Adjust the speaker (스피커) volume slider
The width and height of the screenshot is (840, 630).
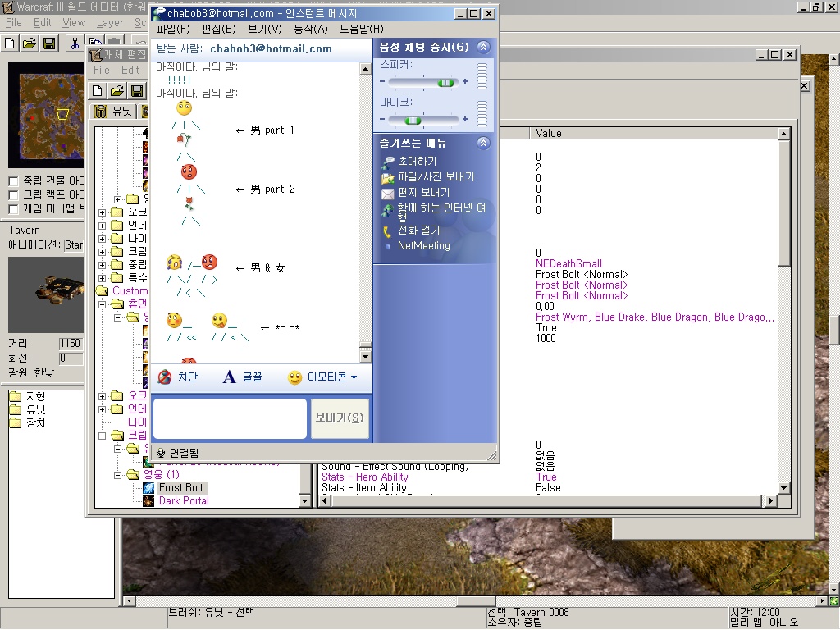pyautogui.click(x=445, y=82)
